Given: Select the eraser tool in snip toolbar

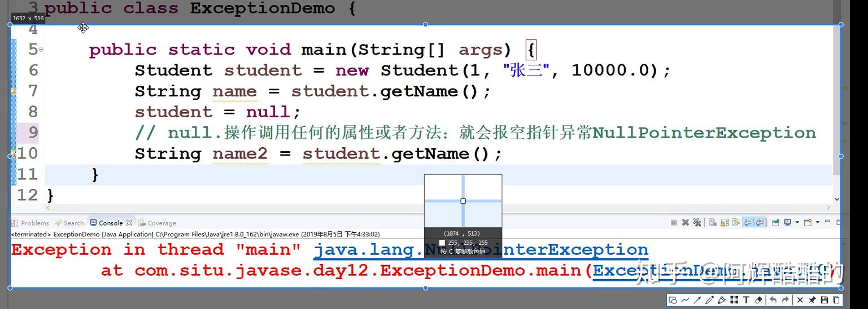Looking at the screenshot, I should (x=758, y=300).
